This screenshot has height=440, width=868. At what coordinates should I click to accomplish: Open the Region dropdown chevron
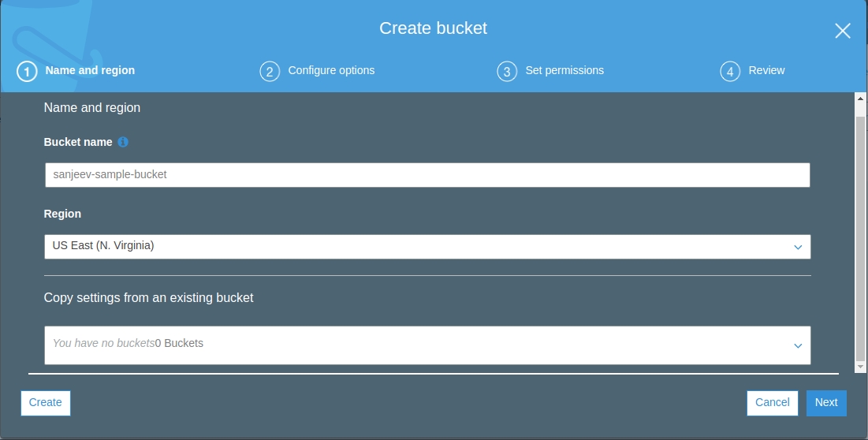coord(798,248)
